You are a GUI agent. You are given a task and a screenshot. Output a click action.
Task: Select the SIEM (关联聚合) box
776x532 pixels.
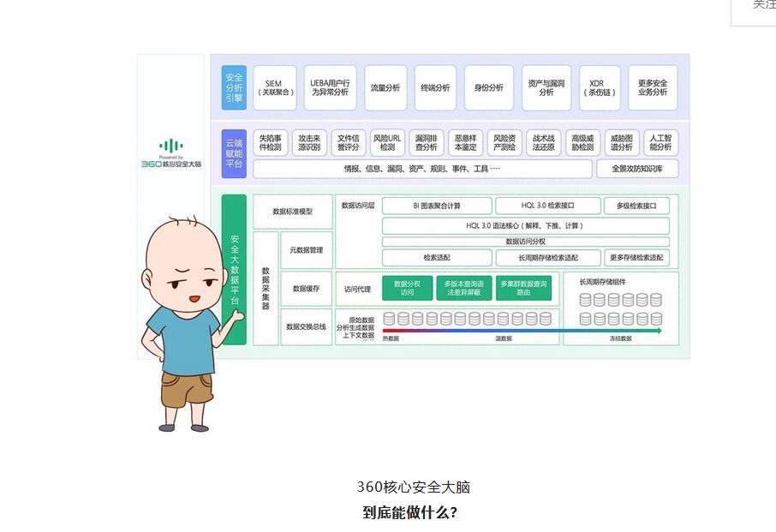coord(275,87)
